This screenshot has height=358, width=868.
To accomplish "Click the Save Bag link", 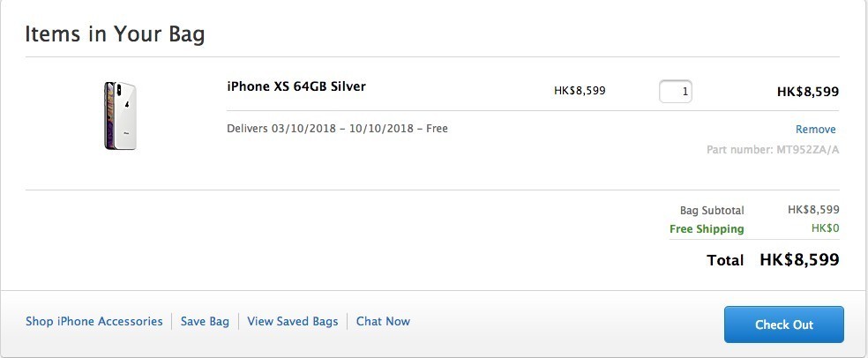I will [205, 322].
